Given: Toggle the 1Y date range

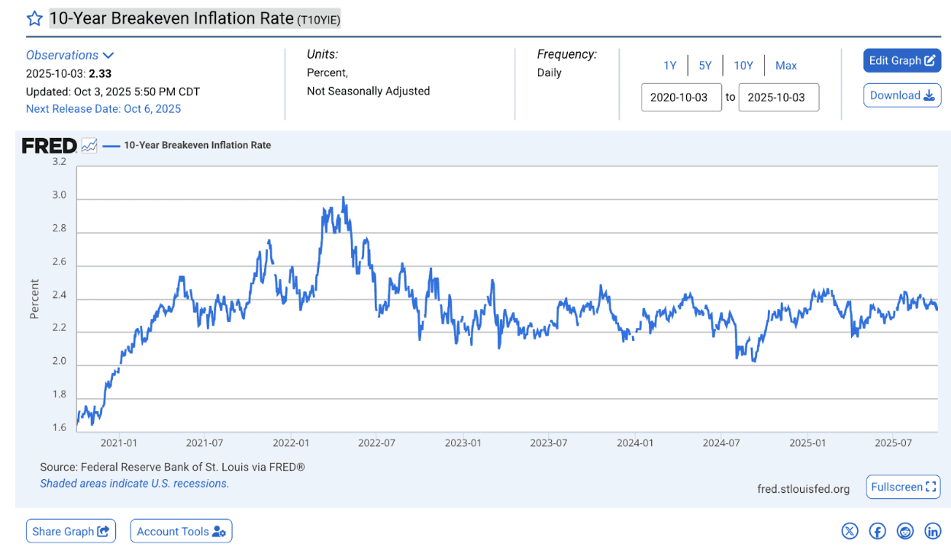Looking at the screenshot, I should point(669,66).
